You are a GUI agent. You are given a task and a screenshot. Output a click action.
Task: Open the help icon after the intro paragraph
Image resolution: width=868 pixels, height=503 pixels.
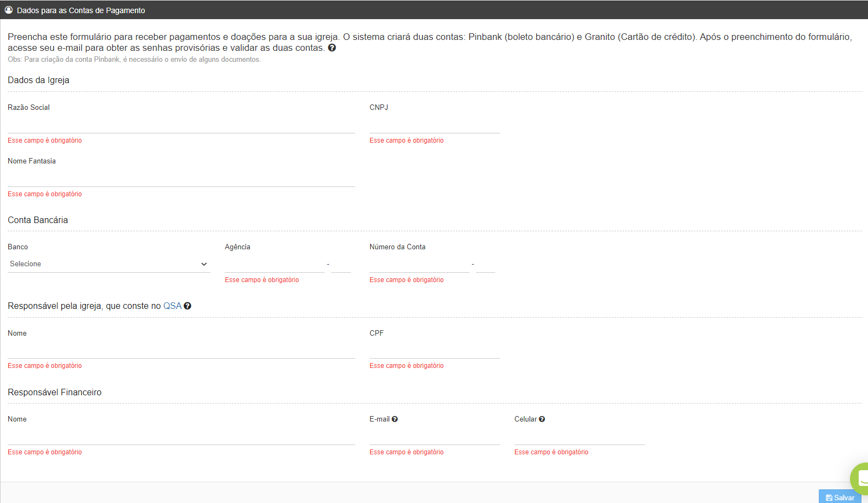[x=332, y=48]
